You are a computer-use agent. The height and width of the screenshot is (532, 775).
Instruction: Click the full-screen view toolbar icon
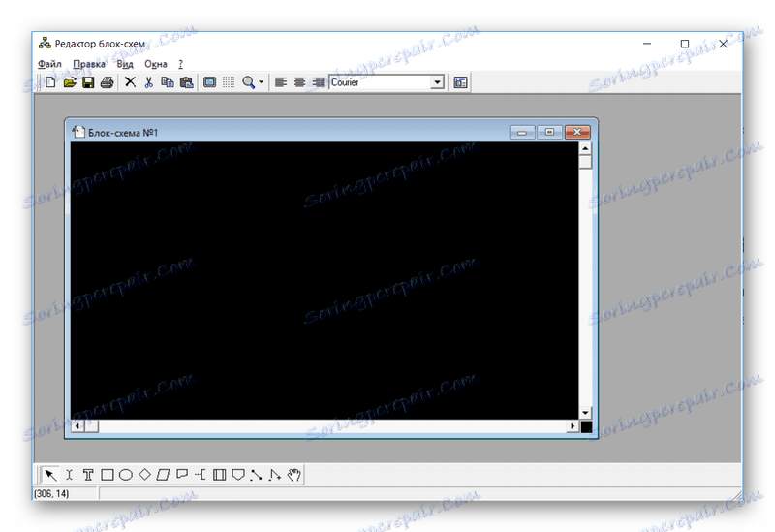pos(209,82)
